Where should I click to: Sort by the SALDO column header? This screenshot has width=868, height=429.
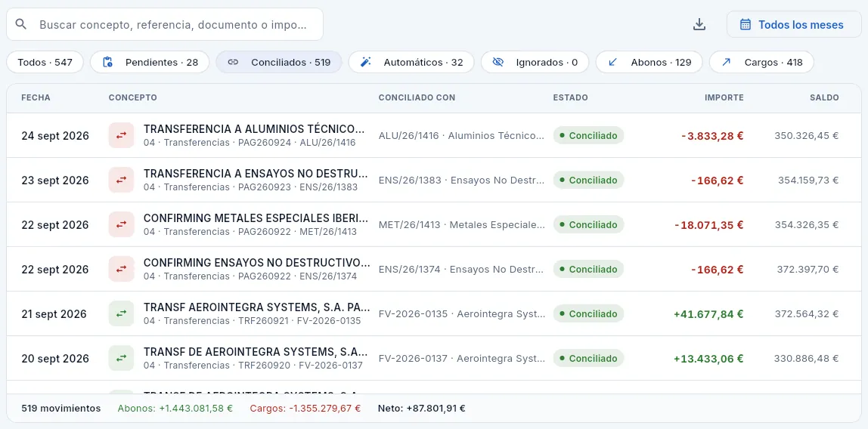(x=824, y=98)
